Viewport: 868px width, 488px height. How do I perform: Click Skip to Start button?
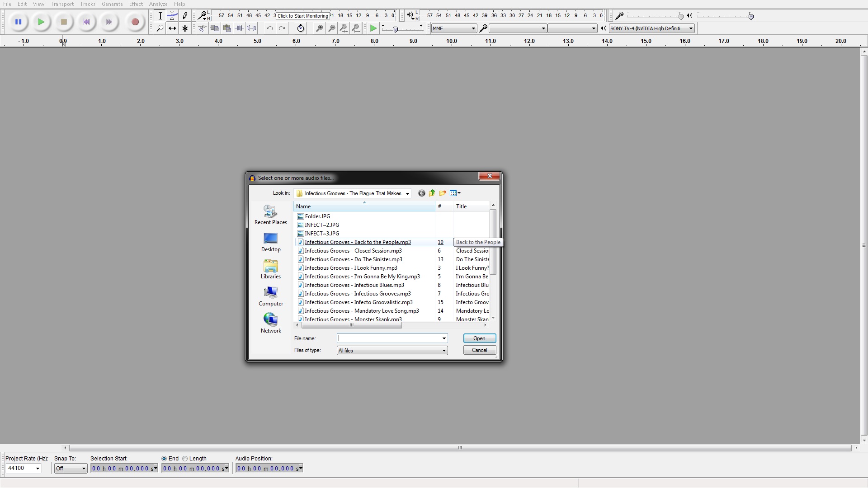[x=86, y=22]
